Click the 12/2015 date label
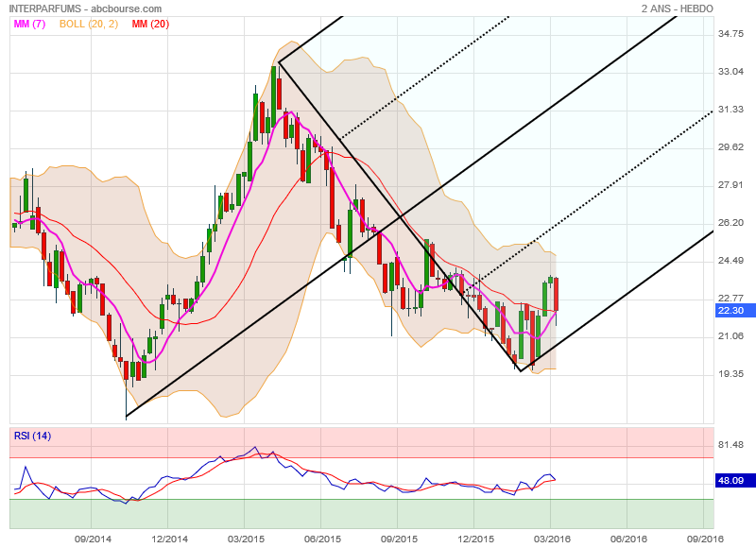This screenshot has width=756, height=548. [476, 539]
